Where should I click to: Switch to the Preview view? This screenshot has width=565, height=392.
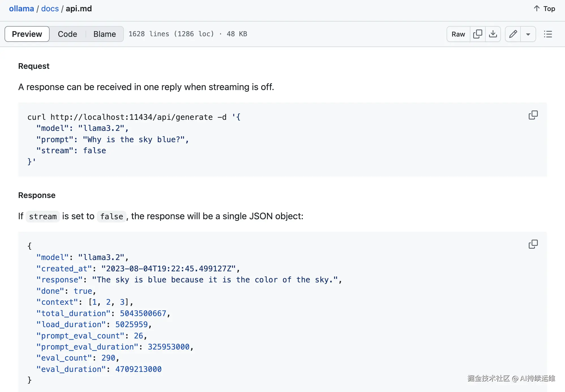tap(27, 34)
